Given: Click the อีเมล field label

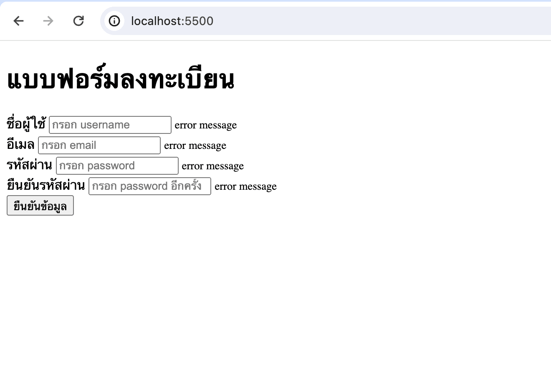Looking at the screenshot, I should click(20, 144).
